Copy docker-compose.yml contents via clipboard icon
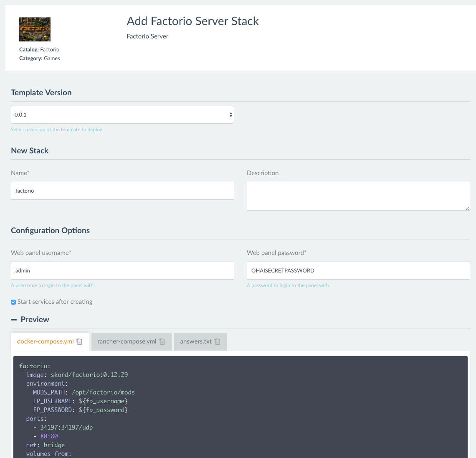This screenshot has width=476, height=458. click(x=79, y=342)
